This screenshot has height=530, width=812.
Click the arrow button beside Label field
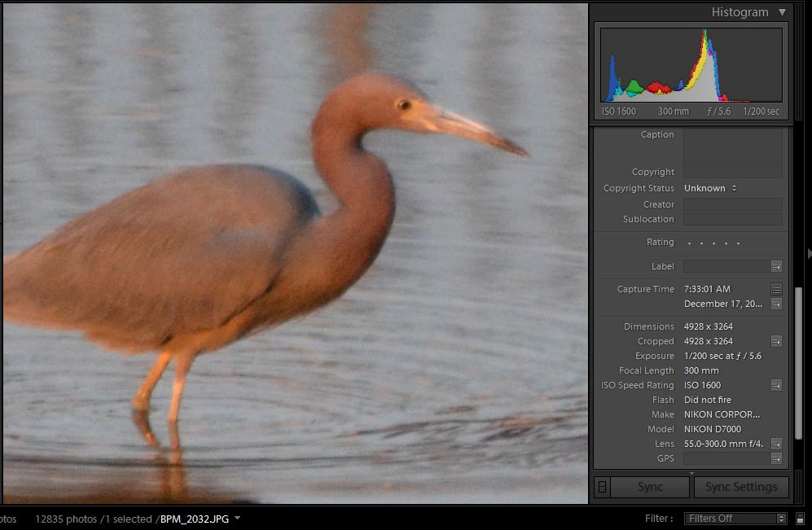click(776, 266)
